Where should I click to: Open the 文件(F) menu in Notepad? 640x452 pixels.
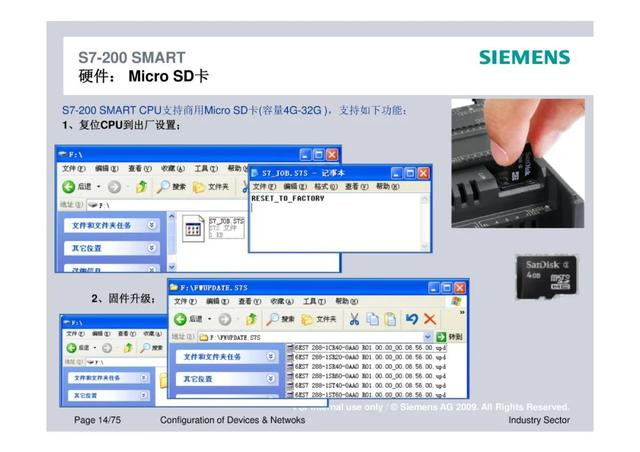coord(264,187)
